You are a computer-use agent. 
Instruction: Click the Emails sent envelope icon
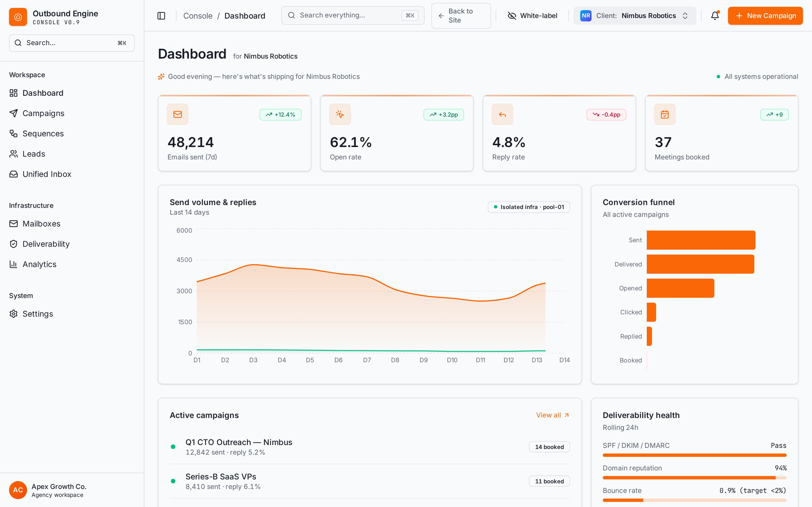click(178, 114)
